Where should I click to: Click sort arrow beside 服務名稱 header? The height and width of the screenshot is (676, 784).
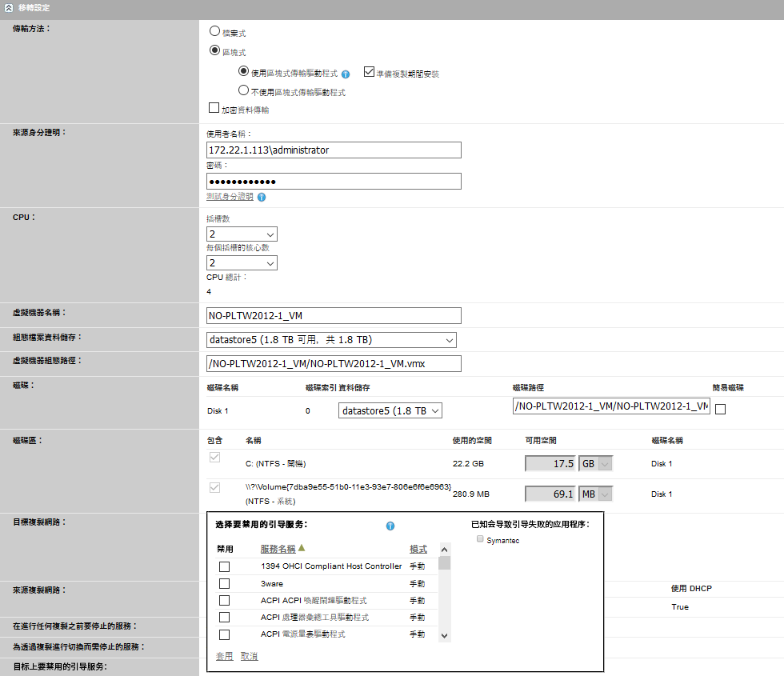coord(302,549)
